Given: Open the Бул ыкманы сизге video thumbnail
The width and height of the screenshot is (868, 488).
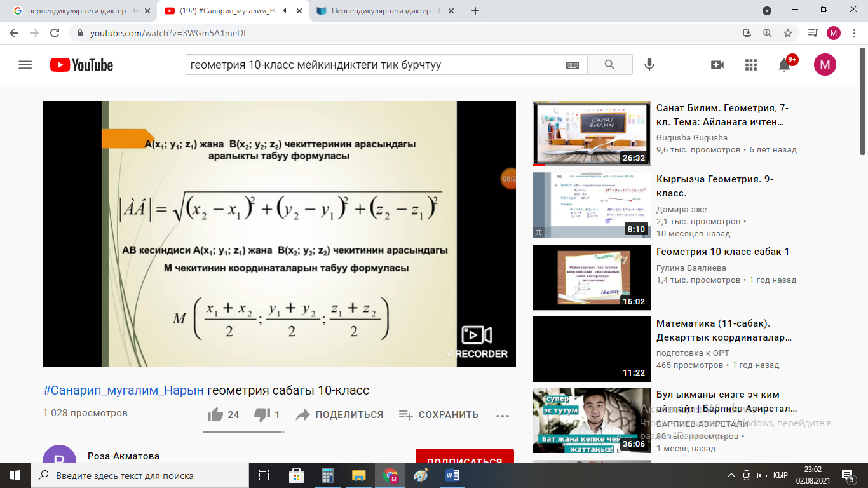Looking at the screenshot, I should (592, 421).
